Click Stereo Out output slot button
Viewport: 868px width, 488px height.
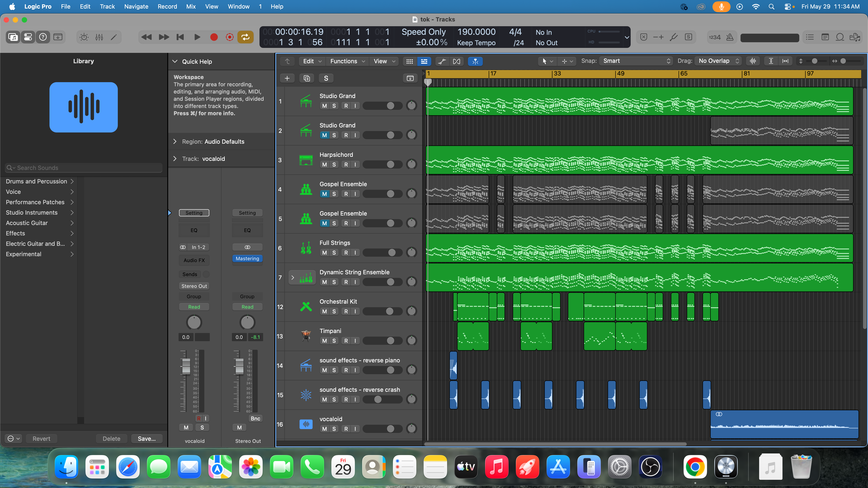(194, 286)
